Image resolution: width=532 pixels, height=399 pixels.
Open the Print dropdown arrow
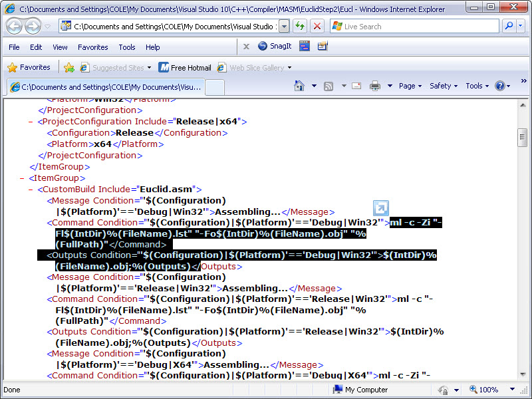[390, 86]
